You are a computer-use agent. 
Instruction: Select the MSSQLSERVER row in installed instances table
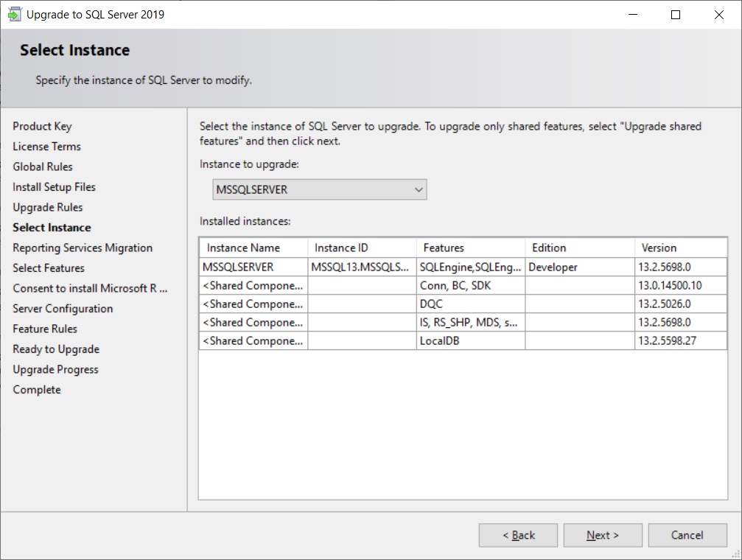coord(463,267)
